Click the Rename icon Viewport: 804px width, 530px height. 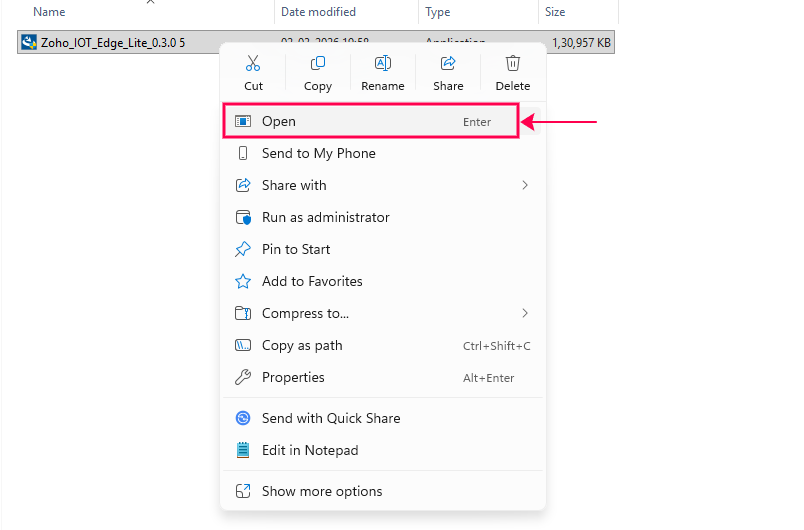click(x=383, y=63)
